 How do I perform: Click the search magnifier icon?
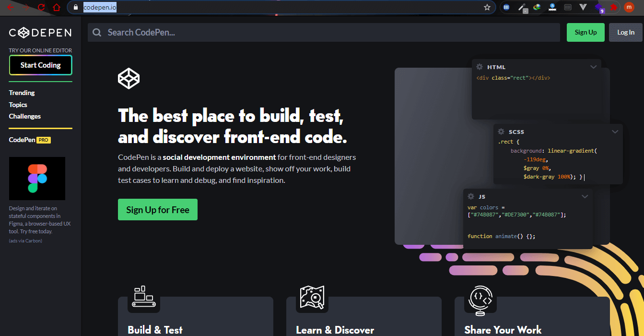pyautogui.click(x=97, y=33)
